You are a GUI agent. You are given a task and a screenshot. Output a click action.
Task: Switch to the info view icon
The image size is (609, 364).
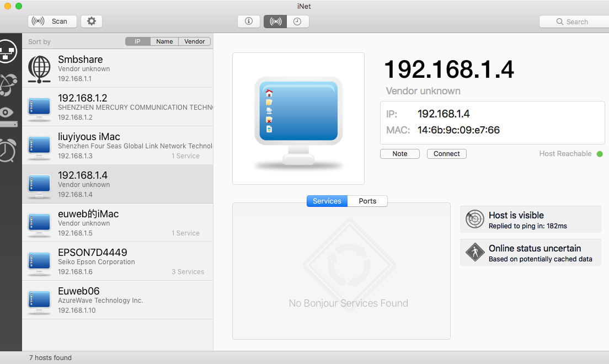tap(249, 22)
